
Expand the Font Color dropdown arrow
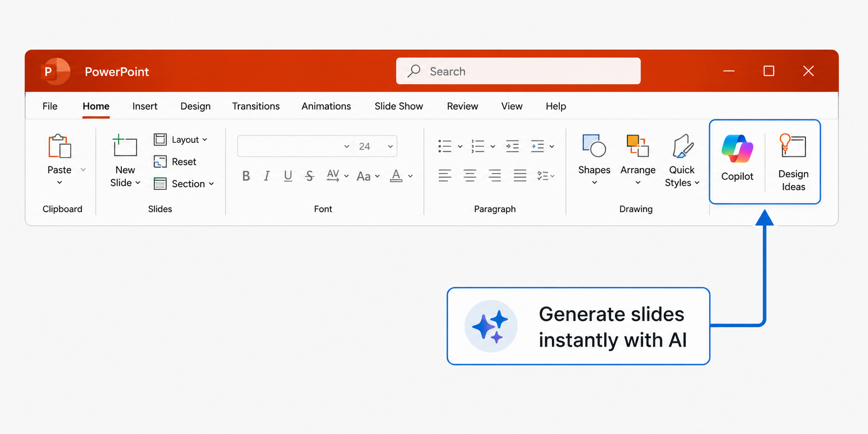pos(411,176)
